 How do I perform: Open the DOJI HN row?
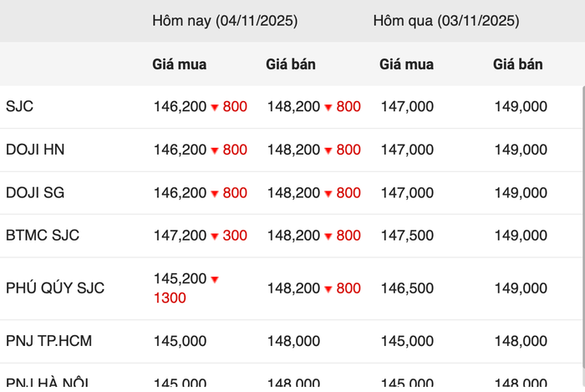tap(35, 150)
